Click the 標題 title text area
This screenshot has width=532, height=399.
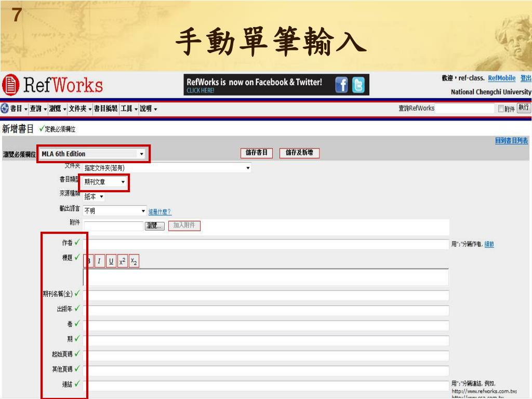(267, 277)
